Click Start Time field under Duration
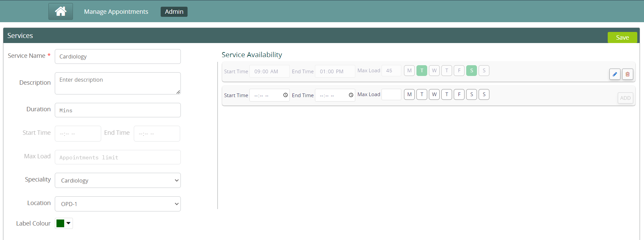This screenshot has height=240, width=644. (x=78, y=134)
